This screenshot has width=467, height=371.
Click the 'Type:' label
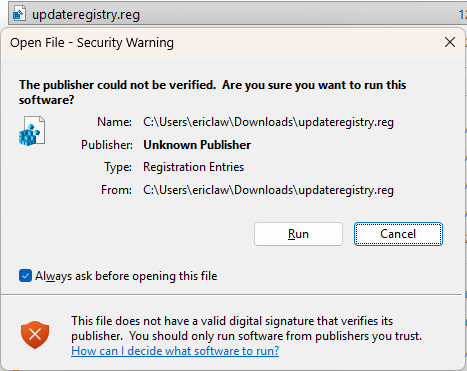(x=118, y=167)
